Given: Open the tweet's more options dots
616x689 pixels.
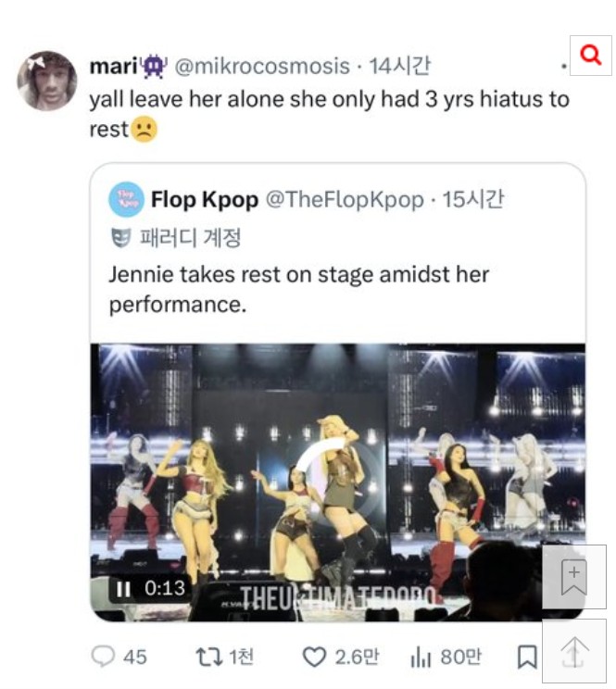Looking at the screenshot, I should pos(564,67).
